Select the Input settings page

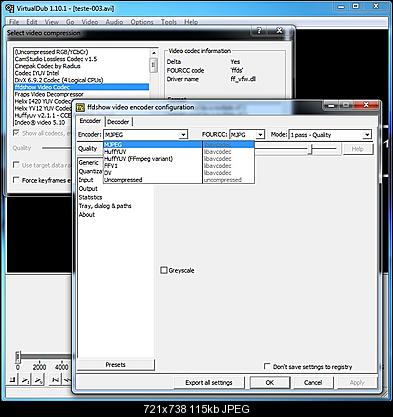pos(86,180)
